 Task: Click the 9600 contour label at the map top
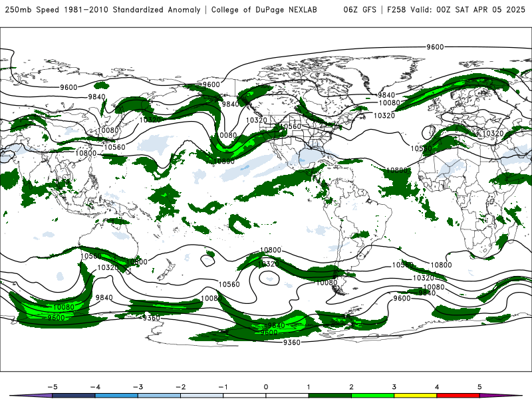pos(435,47)
